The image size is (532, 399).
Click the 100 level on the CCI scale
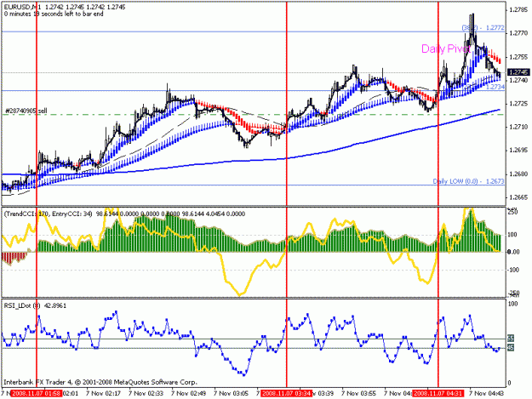click(512, 235)
